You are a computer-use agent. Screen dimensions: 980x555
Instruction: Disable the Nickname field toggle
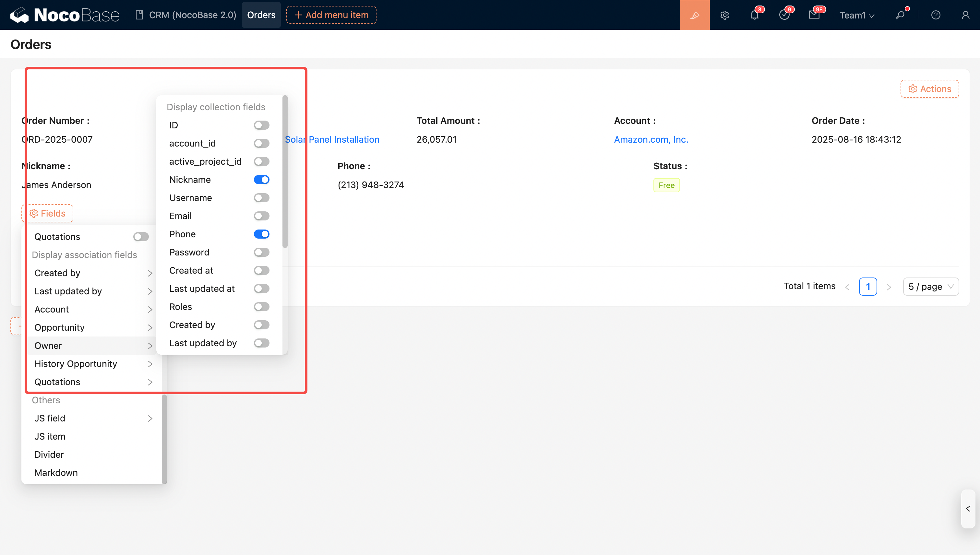(x=262, y=180)
